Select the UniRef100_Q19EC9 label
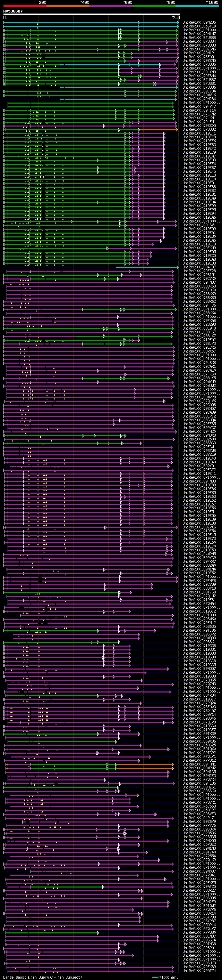The width and height of the screenshot is (222, 980). (199, 153)
